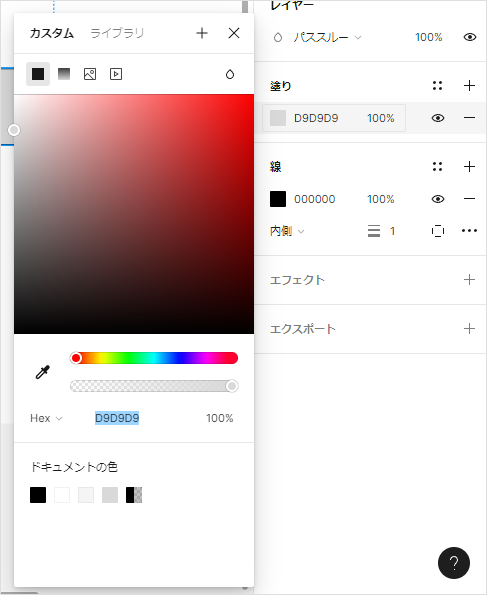Switch to the ライブラリ tab

117,33
